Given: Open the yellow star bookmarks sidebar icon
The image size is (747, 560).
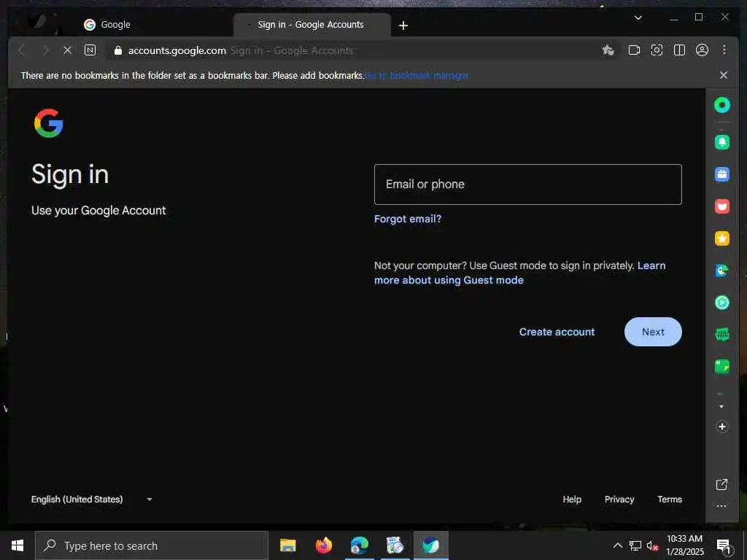Looking at the screenshot, I should [x=721, y=238].
